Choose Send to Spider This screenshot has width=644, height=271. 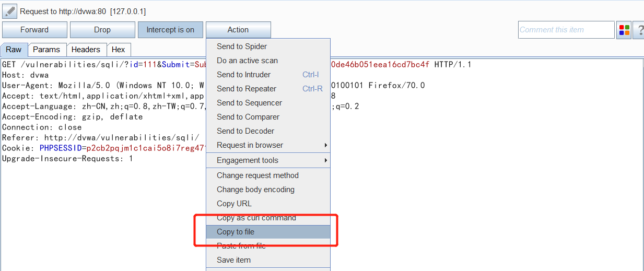coord(268,46)
